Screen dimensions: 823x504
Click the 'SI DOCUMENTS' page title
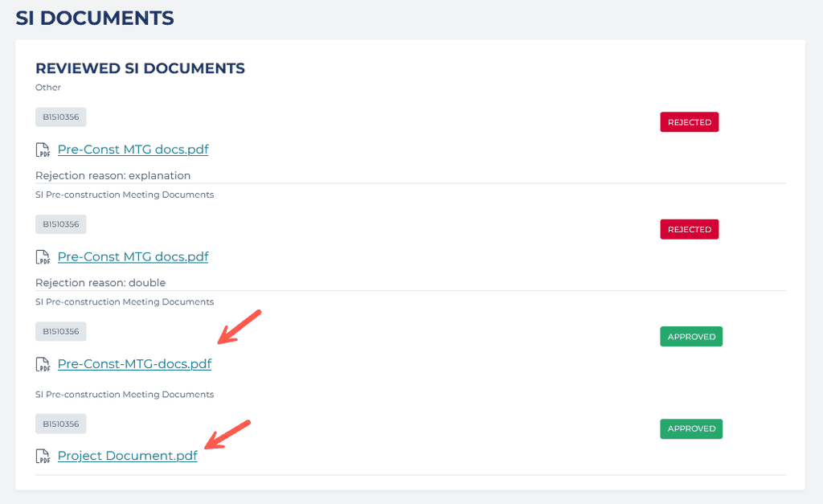point(95,18)
